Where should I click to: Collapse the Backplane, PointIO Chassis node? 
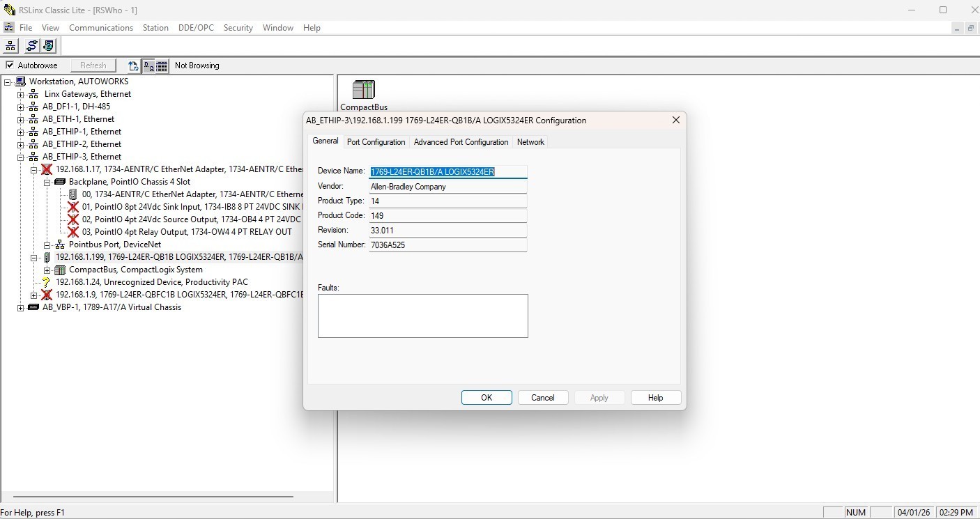tap(47, 182)
